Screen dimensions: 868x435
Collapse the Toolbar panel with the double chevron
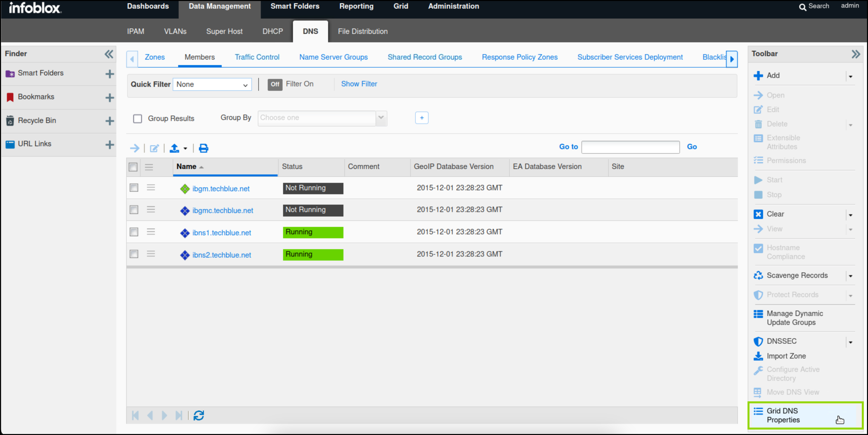(856, 54)
